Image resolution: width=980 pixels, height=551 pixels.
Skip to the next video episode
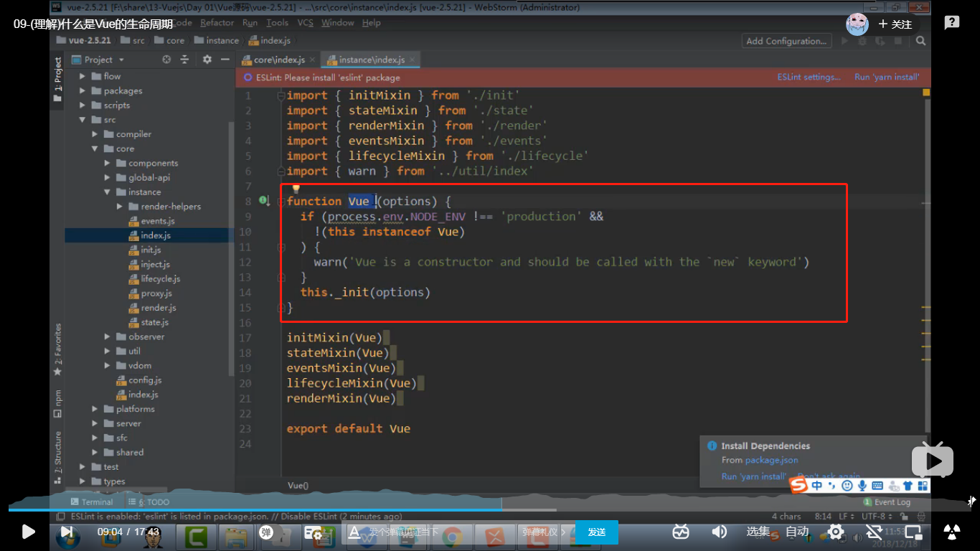click(x=66, y=532)
